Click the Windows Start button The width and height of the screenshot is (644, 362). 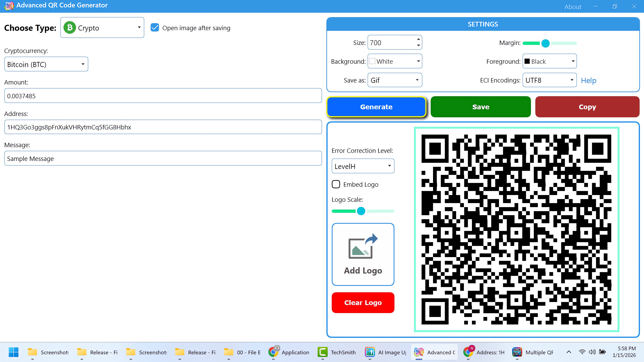[13, 352]
